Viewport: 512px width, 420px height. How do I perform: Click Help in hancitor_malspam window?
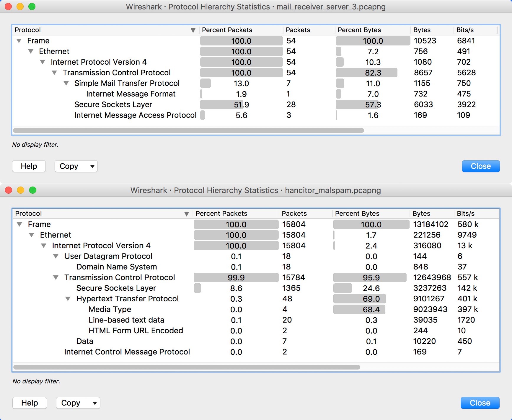[x=30, y=403]
